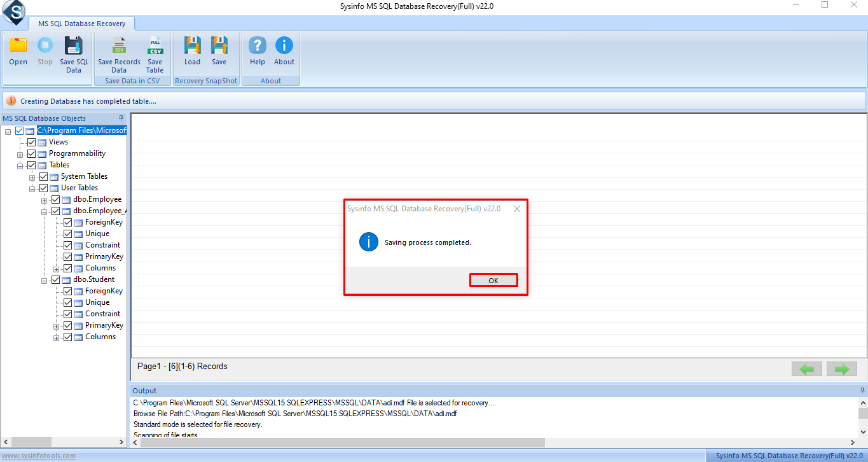
Task: Confirm the dialog with OK
Action: (493, 280)
